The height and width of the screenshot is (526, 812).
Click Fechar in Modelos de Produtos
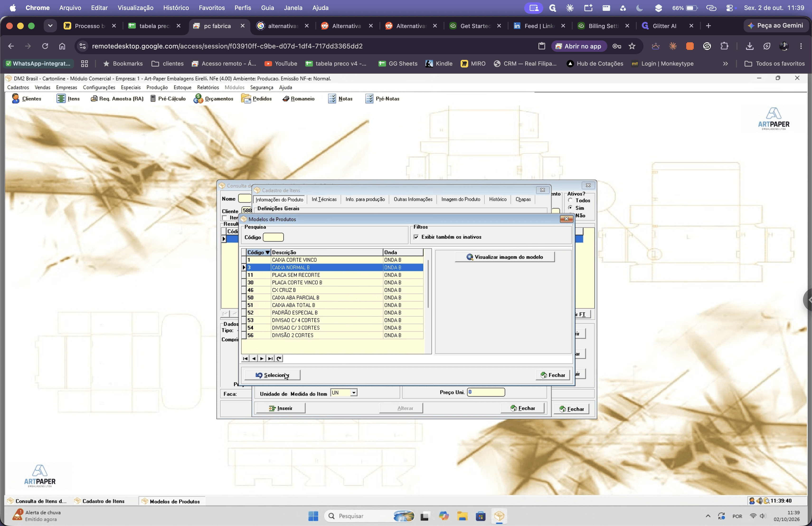(x=553, y=375)
